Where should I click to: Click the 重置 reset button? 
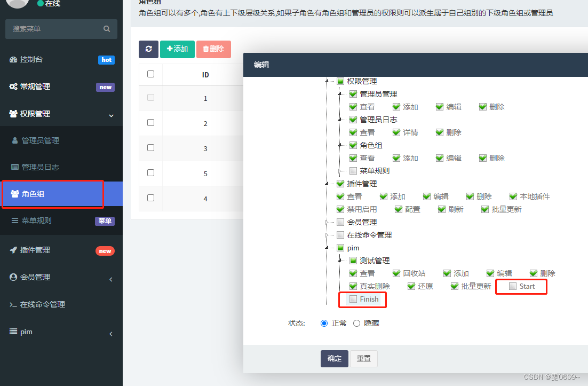364,359
